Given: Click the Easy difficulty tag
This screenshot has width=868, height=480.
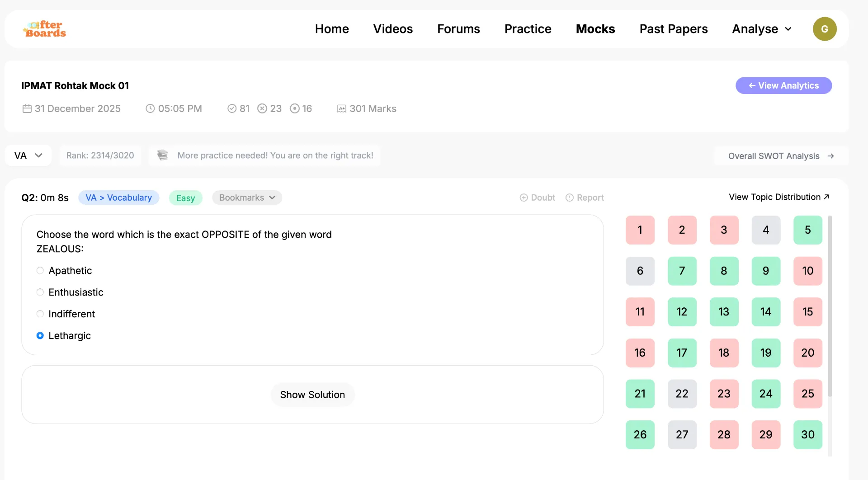Looking at the screenshot, I should click(185, 198).
